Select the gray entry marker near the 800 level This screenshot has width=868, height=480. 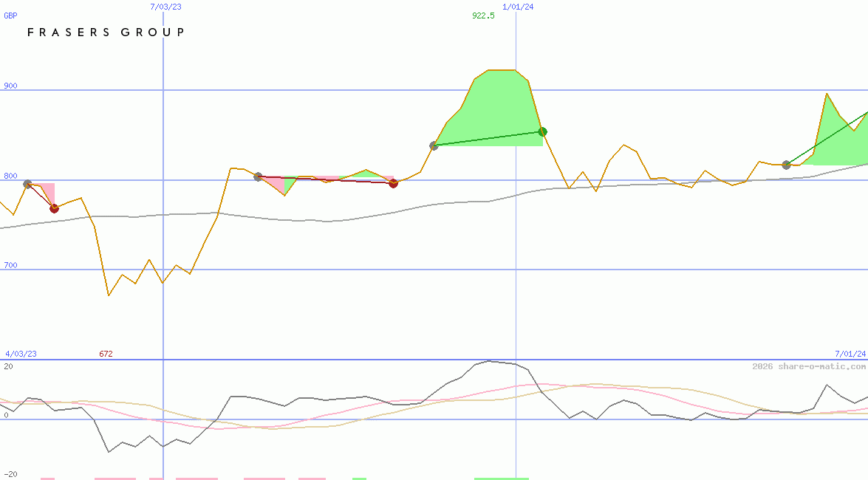26,183
